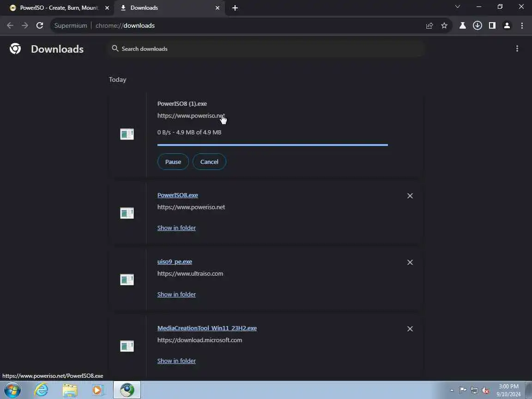This screenshot has width=532, height=399.
Task: Open the toolbar downloads indicator icon
Action: (x=478, y=25)
